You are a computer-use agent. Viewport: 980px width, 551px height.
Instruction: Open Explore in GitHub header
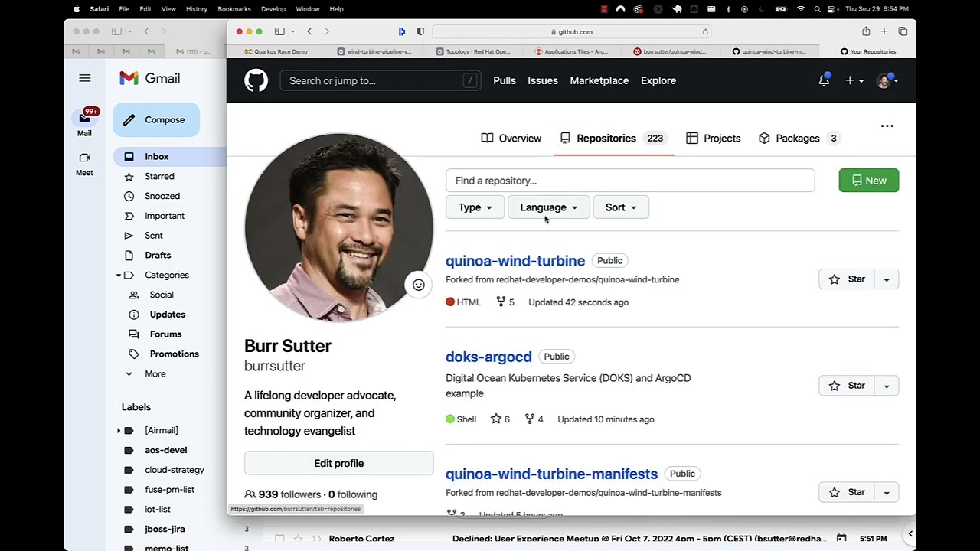click(658, 80)
